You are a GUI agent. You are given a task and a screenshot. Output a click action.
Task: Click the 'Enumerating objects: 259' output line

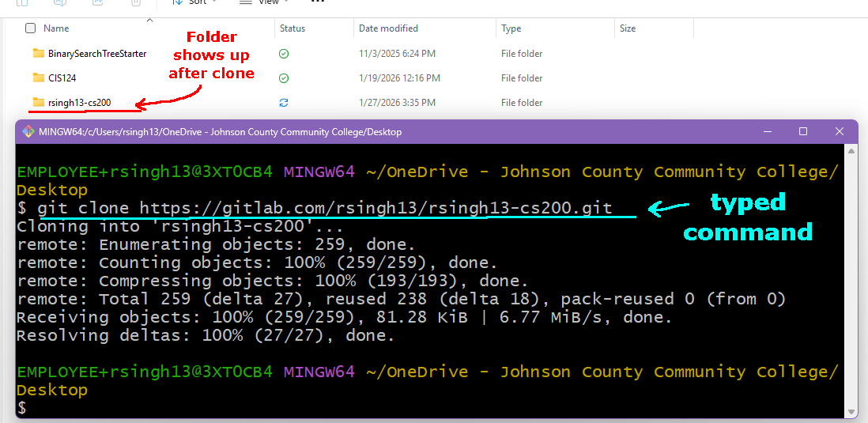point(216,245)
